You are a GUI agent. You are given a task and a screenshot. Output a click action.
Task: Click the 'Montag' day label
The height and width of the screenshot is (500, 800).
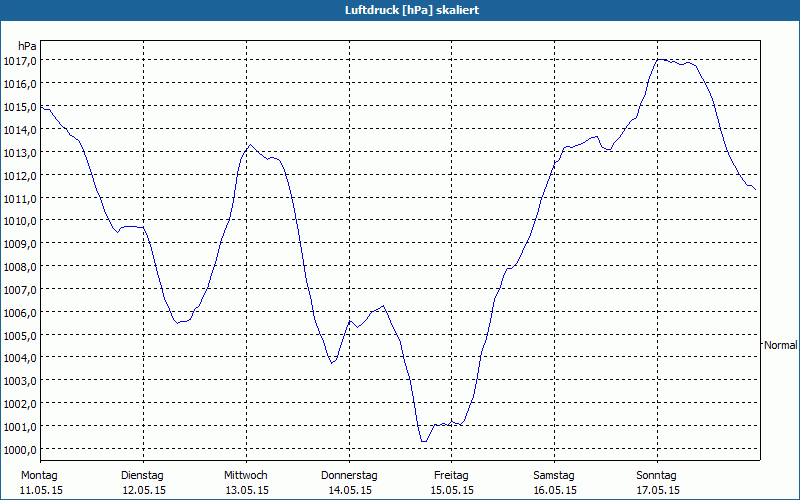39,476
